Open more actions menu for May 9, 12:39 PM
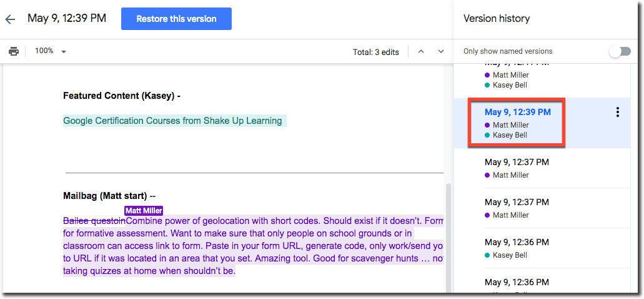Viewport: 644px width, 299px height. coord(617,112)
